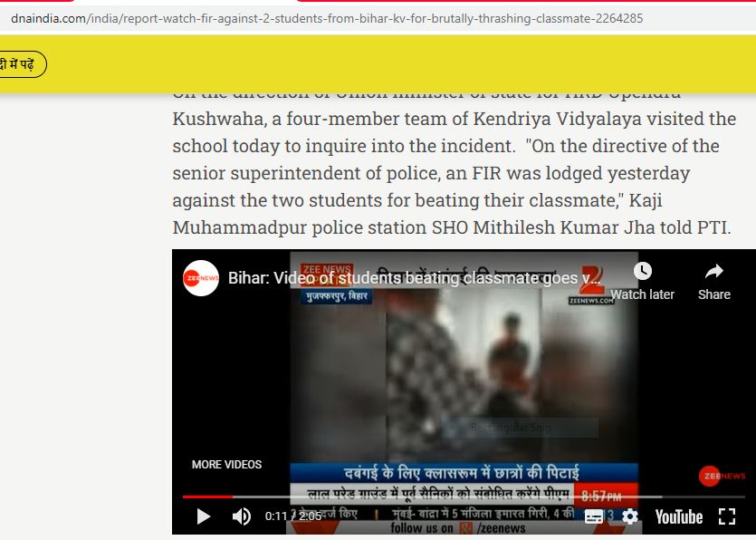Expand the MORE VIDEOS panel
The image size is (756, 540).
[226, 464]
